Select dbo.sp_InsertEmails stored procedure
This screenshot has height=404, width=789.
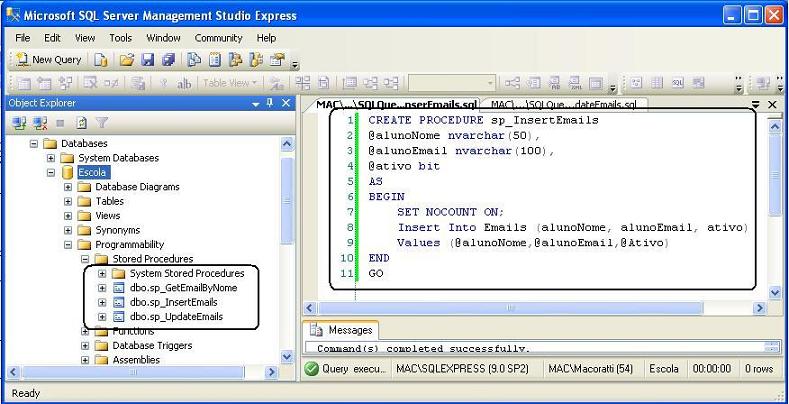pos(174,302)
